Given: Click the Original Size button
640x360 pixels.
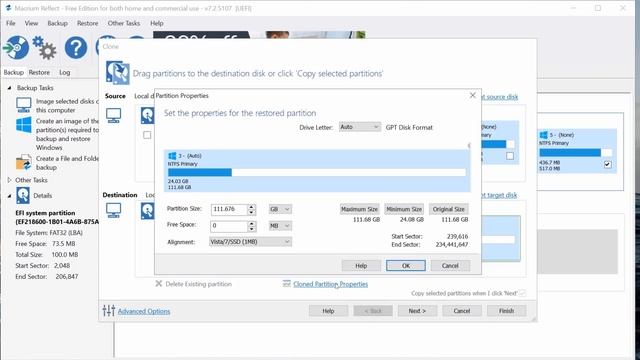Looking at the screenshot, I should point(449,209).
